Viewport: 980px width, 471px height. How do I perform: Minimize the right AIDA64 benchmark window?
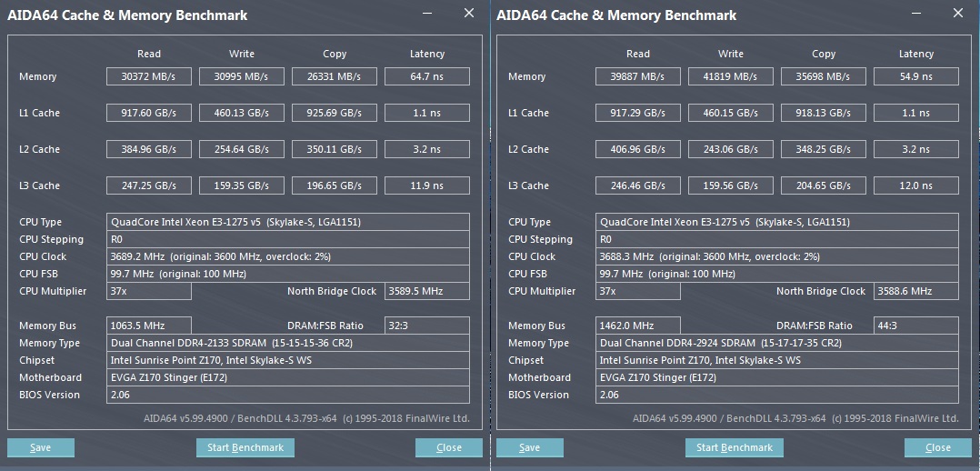916,14
